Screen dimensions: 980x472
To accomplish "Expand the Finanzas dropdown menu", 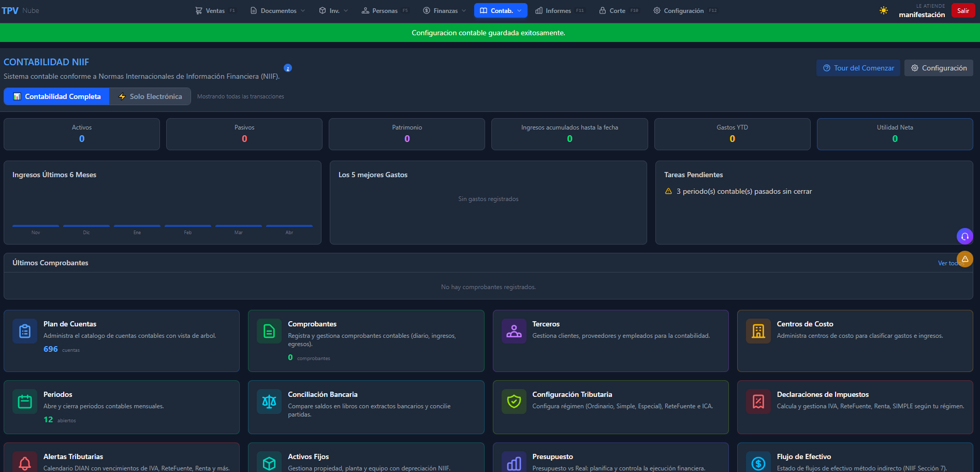I will coord(445,11).
